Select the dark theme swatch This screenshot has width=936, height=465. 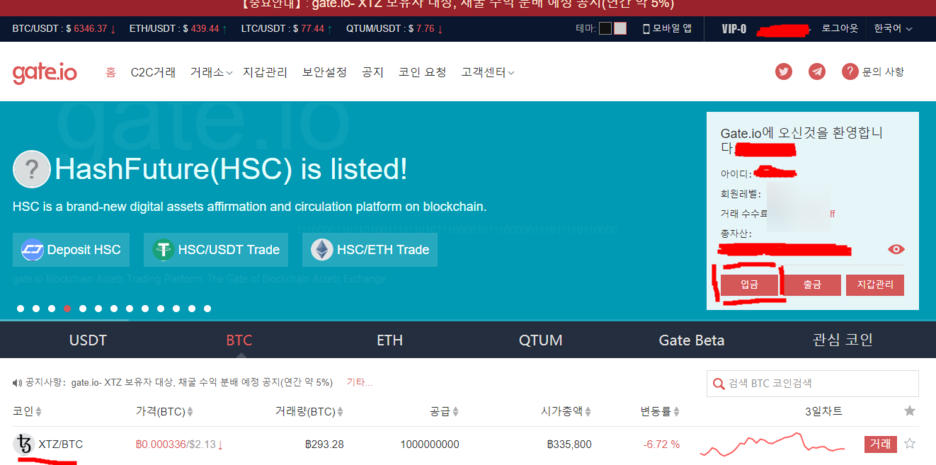(605, 29)
